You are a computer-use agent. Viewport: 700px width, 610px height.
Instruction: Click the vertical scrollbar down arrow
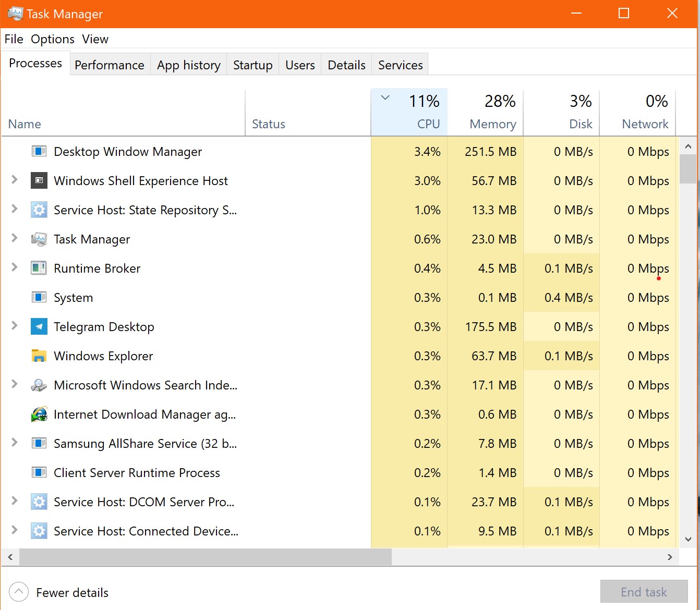[x=688, y=540]
